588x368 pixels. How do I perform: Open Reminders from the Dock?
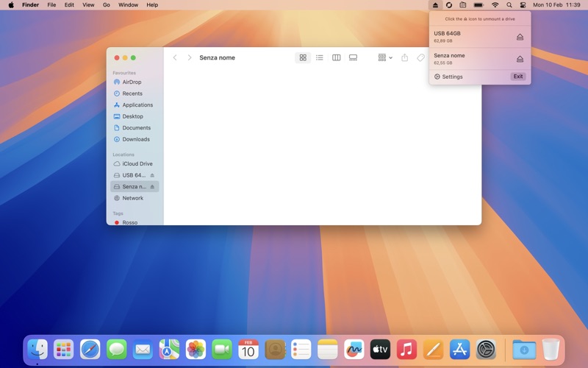coord(301,349)
